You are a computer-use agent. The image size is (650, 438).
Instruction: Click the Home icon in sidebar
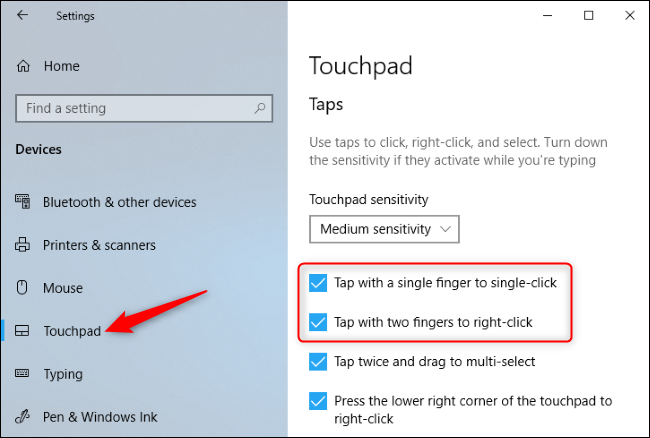coord(23,66)
